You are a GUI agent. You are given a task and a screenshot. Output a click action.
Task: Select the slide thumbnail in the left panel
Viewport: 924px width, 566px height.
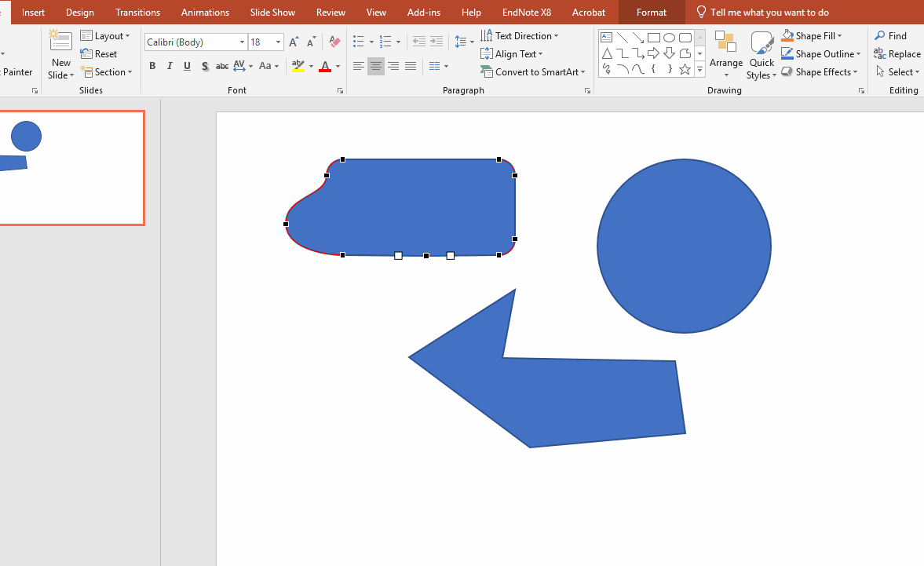72,167
